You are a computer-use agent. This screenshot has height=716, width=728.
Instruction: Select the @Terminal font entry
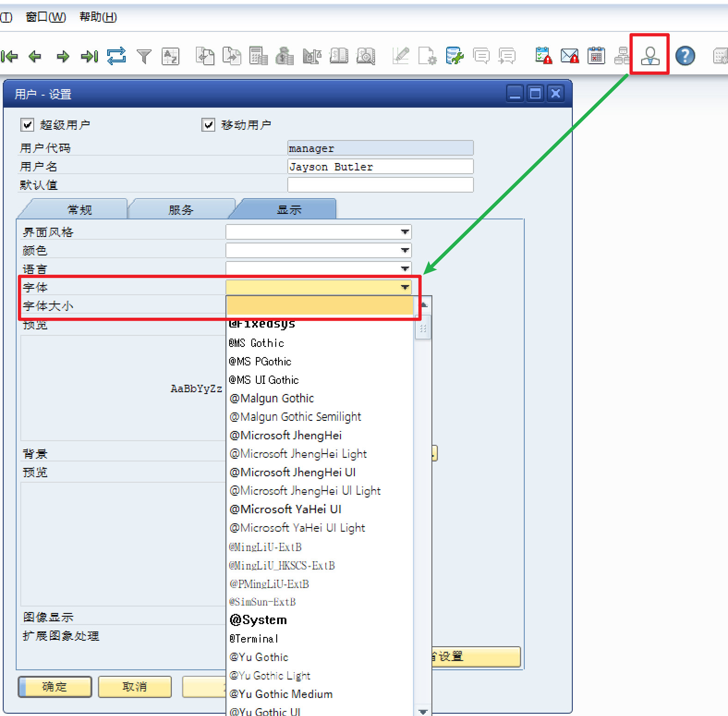[x=319, y=638]
